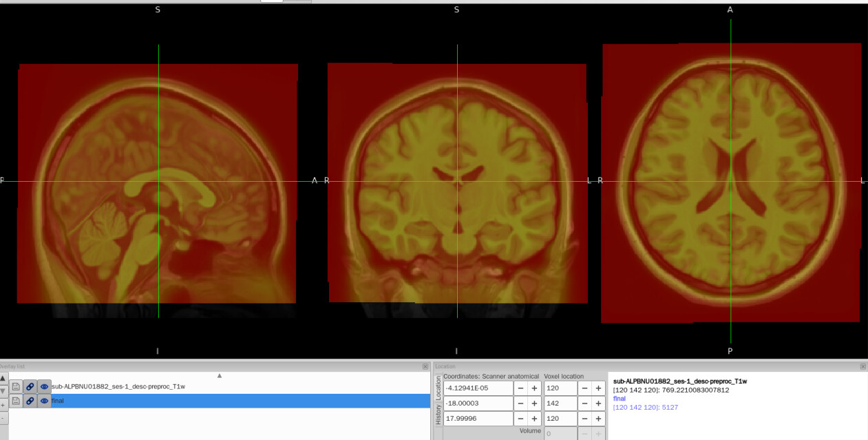Viewport: 868px width, 440px height.
Task: Close the Location panel
Action: coord(863,367)
